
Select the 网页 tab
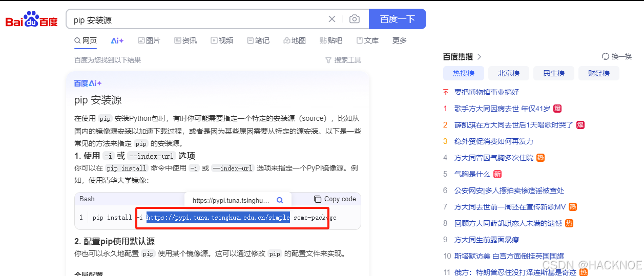pos(86,40)
